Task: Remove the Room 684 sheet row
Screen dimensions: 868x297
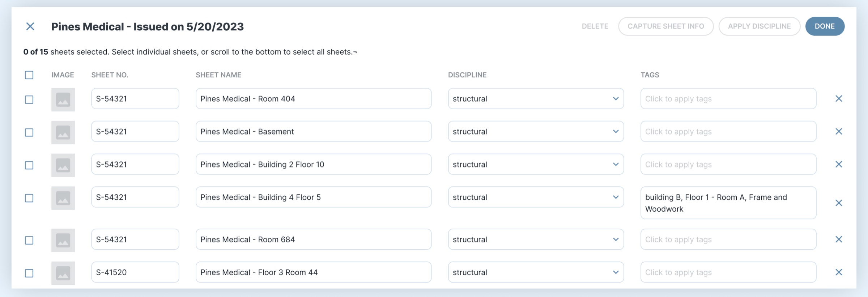Action: coord(839,239)
